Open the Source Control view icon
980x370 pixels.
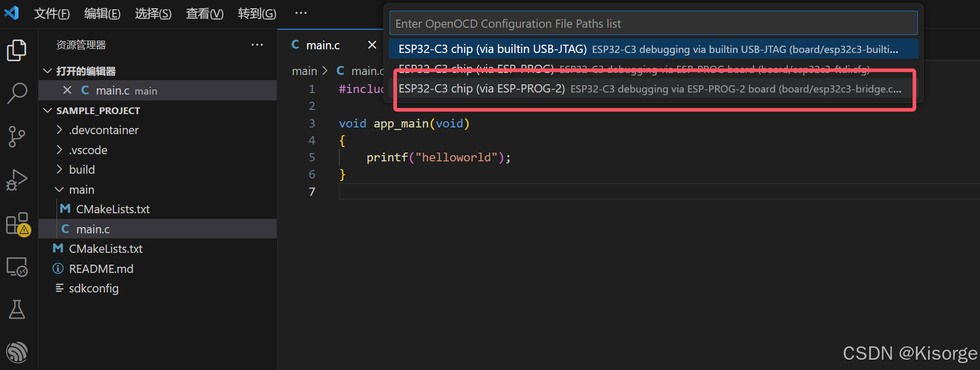(17, 137)
